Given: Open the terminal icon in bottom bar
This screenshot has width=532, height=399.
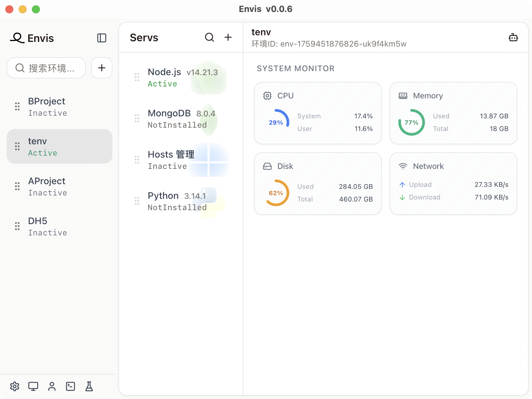Looking at the screenshot, I should click(70, 386).
